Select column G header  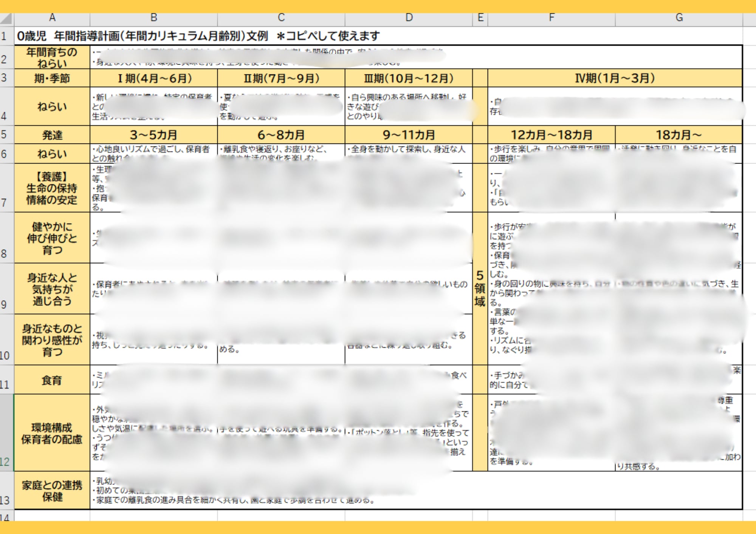(679, 18)
